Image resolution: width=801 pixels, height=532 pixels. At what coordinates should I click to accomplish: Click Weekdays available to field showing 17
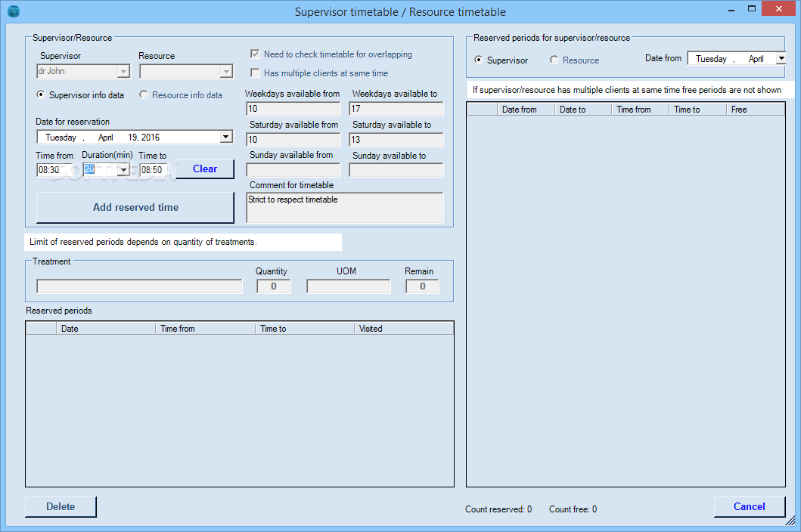click(396, 109)
